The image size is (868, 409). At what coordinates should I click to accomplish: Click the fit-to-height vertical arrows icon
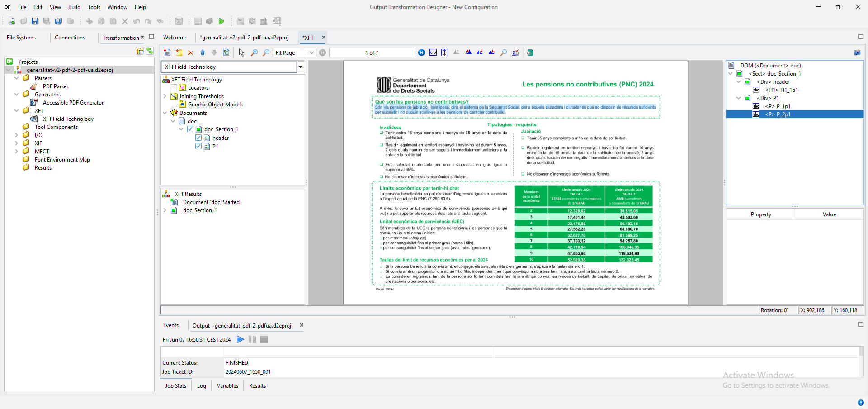(445, 53)
